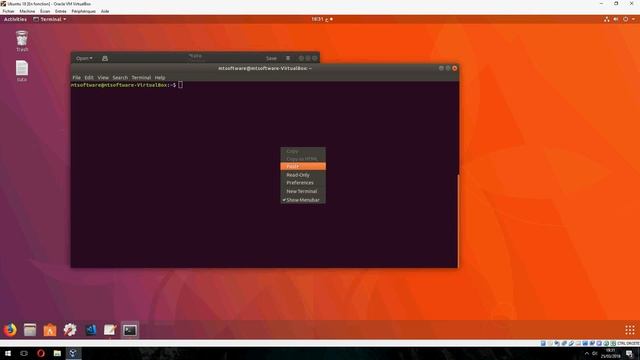Image resolution: width=640 pixels, height=360 pixels.
Task: Close the terminal window
Action: [x=455, y=68]
